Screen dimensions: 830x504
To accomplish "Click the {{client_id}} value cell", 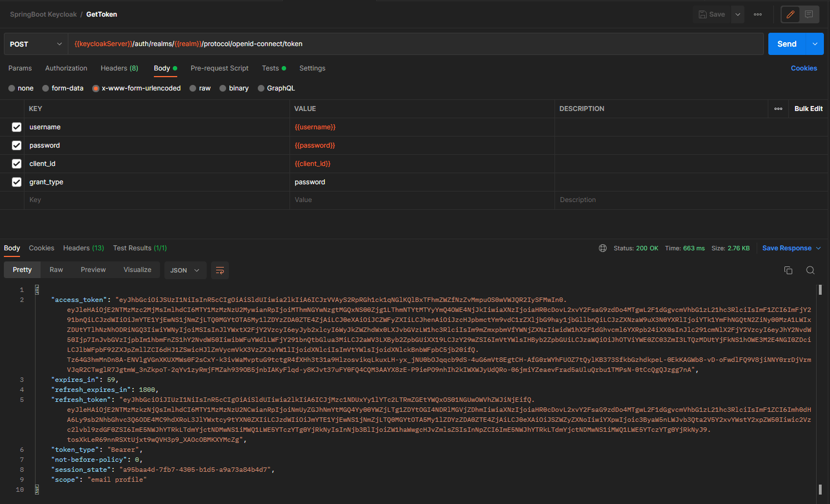I will [x=422, y=164].
